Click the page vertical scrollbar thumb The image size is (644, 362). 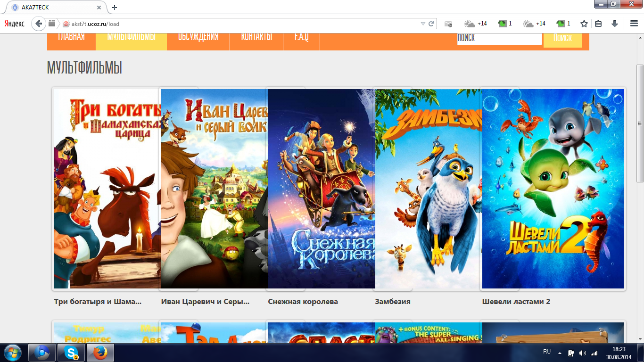tap(640, 123)
